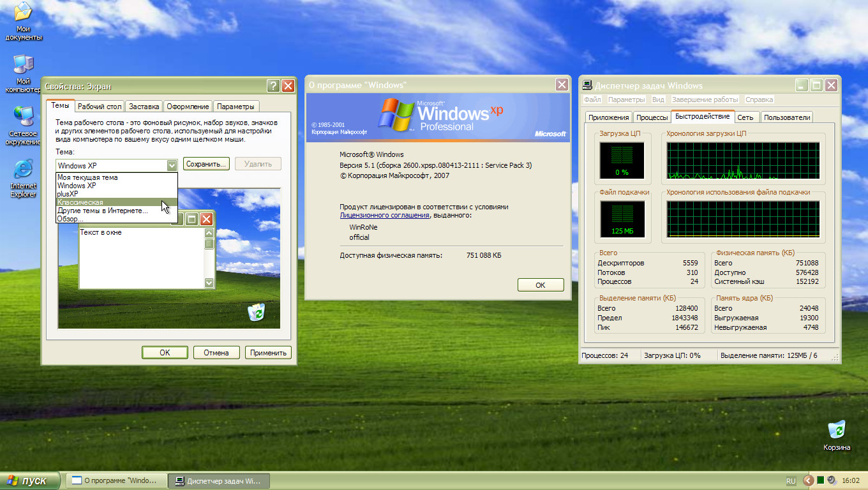Click the Файл подкачки usage gauge

pyautogui.click(x=622, y=219)
